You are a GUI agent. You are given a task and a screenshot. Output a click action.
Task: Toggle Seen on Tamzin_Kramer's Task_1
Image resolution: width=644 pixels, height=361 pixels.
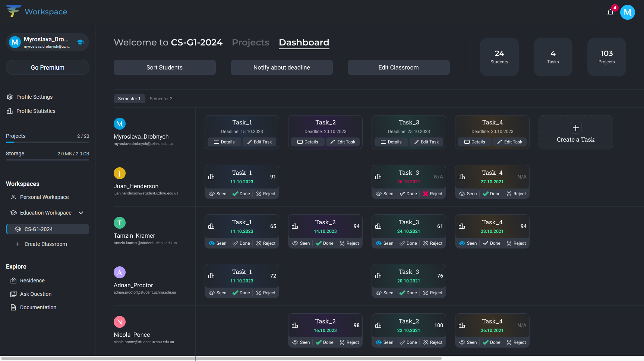pos(218,243)
